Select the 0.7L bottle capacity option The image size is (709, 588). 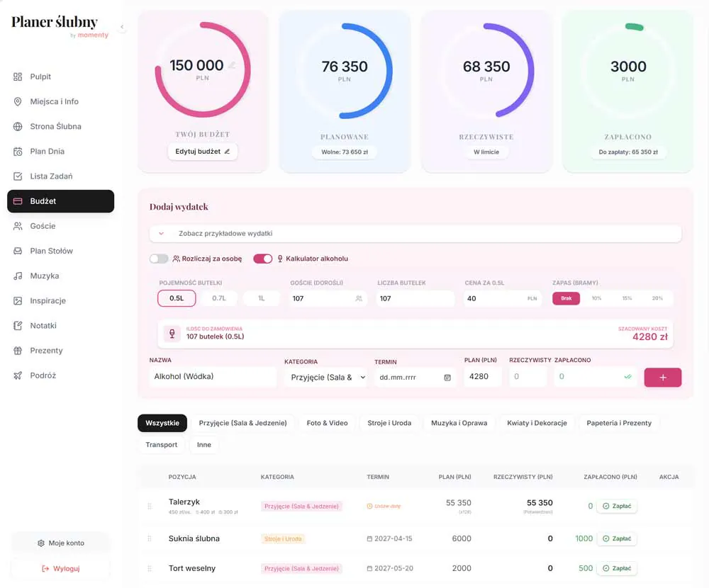click(x=219, y=298)
